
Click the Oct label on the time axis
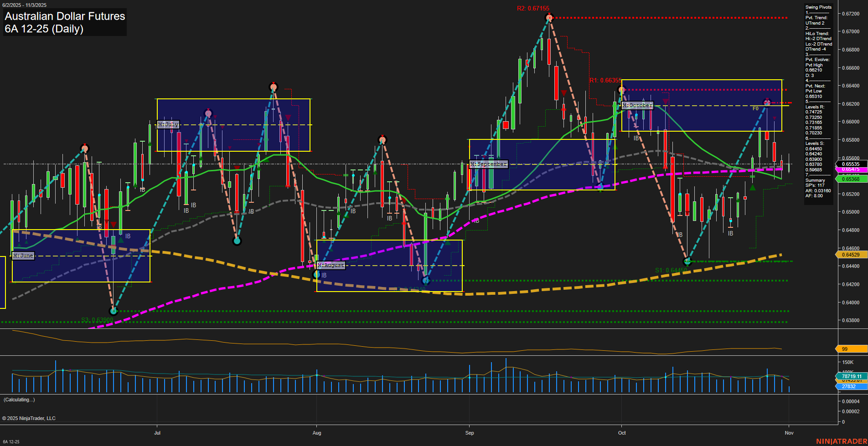(x=622, y=433)
